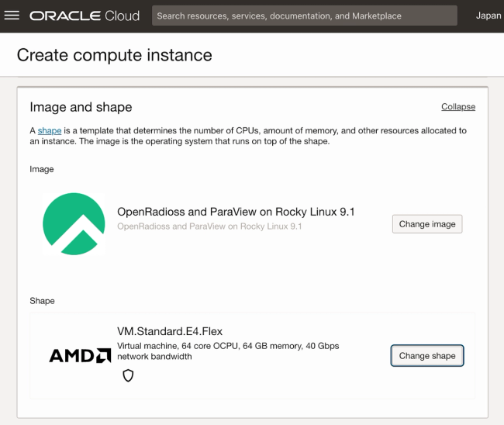Click the gray OpenRadioss image subtitle
This screenshot has height=425, width=504.
click(209, 226)
